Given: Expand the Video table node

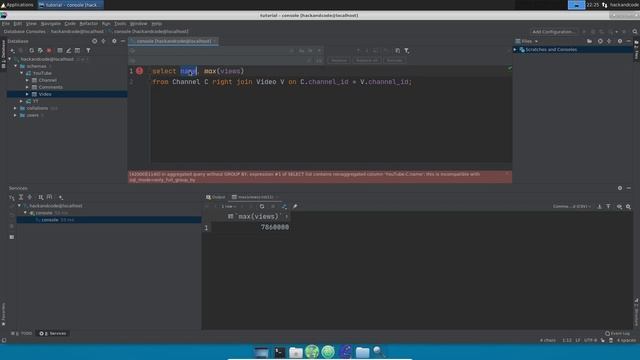Looking at the screenshot, I should pos(27,94).
